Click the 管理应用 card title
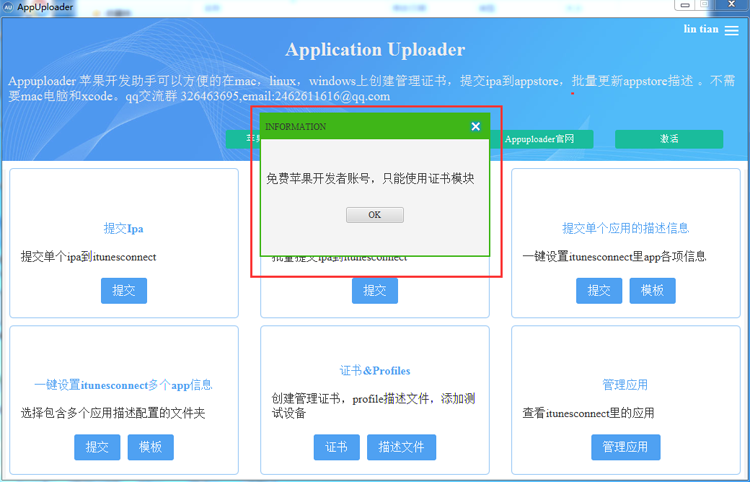The height and width of the screenshot is (482, 750). coord(625,384)
